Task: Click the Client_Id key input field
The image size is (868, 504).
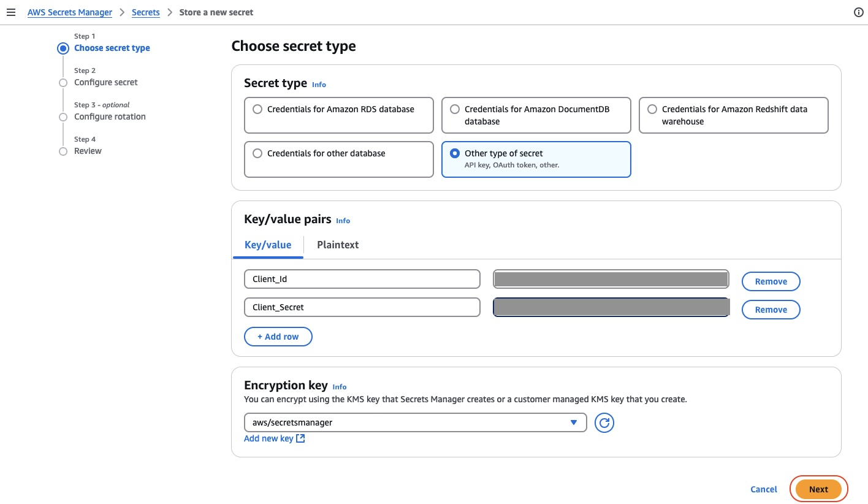Action: (x=362, y=278)
